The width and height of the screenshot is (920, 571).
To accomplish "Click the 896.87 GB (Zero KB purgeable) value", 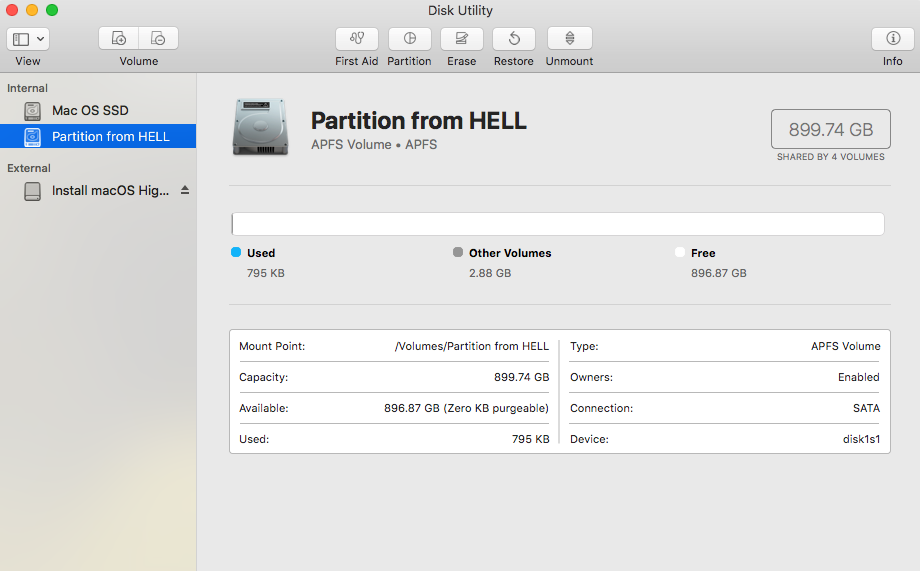I will click(x=466, y=408).
